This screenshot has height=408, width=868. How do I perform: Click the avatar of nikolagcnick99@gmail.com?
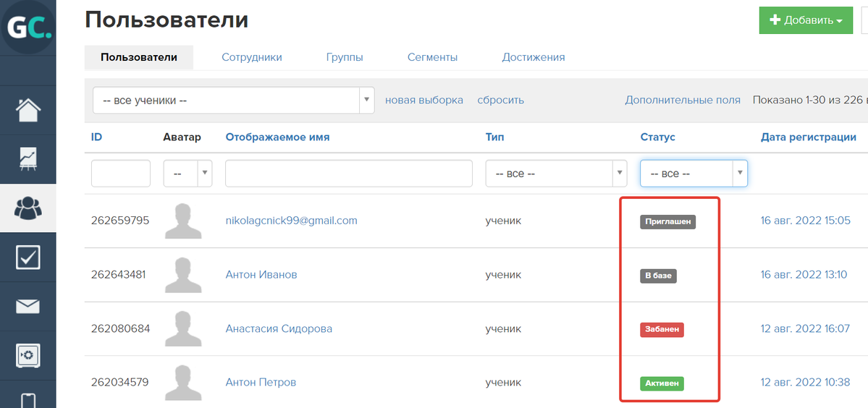coord(183,221)
